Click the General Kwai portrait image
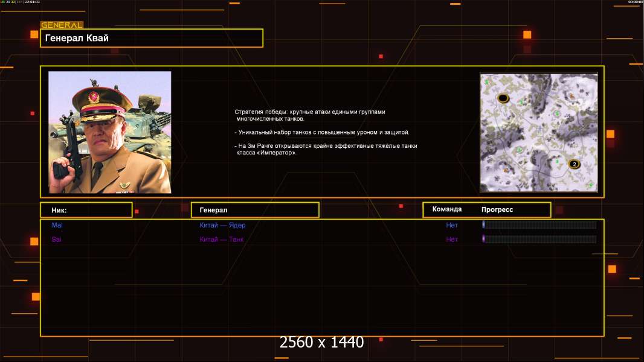 tap(109, 132)
